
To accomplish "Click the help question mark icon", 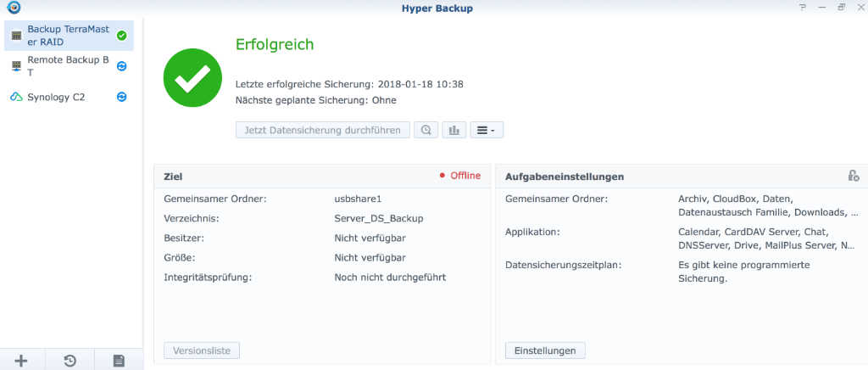I will [803, 8].
